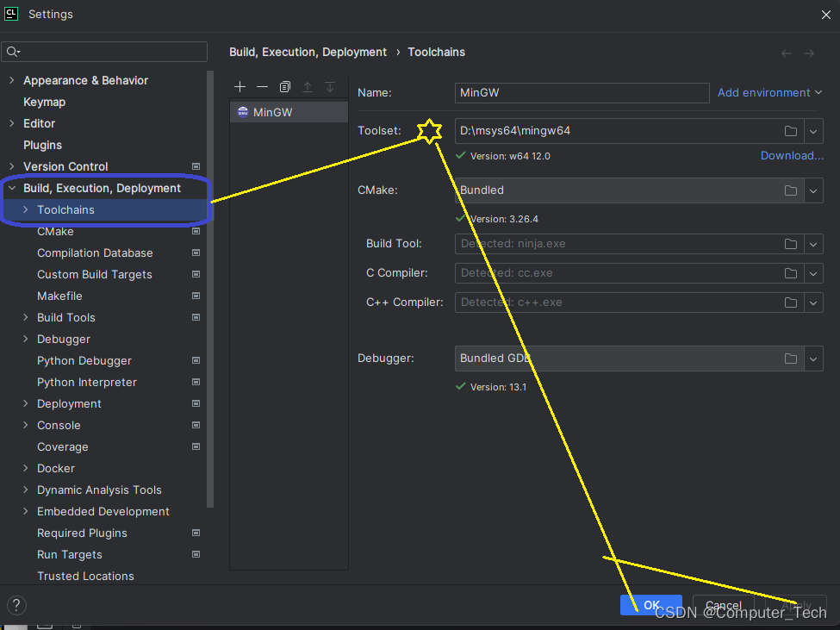840x630 pixels.
Task: Browse for the Toolset folder
Action: tap(790, 131)
